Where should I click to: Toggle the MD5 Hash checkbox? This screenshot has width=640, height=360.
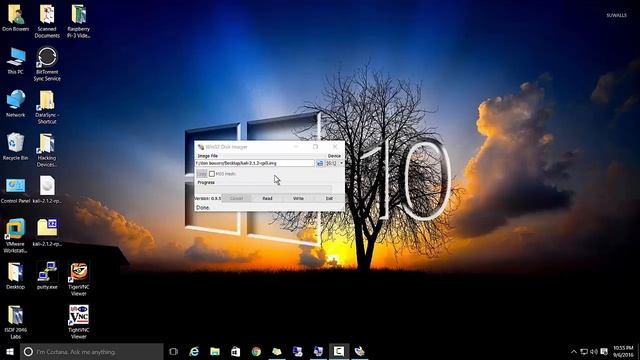coord(212,174)
